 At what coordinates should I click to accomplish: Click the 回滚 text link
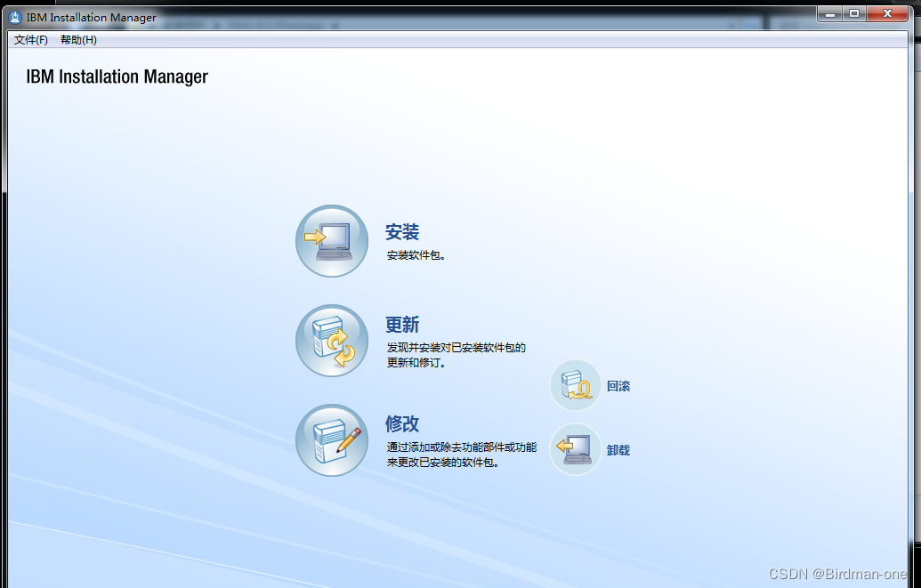click(618, 386)
